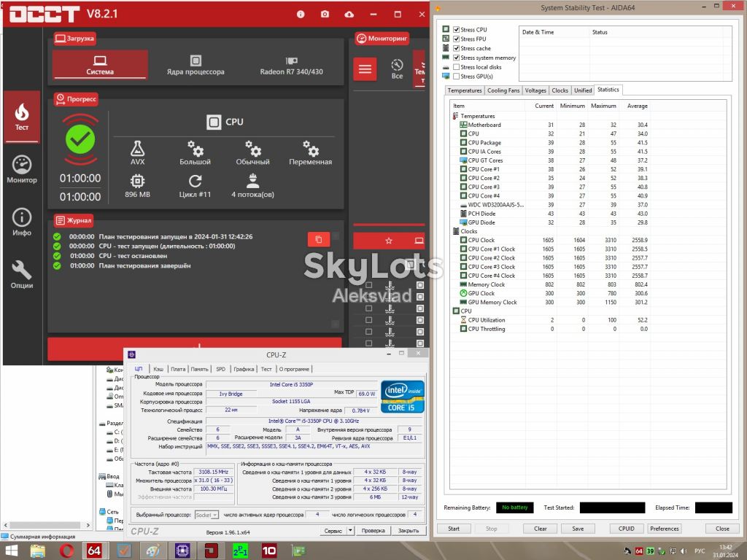Select the Ядра процессора load tab in OCCT
The image size is (747, 560).
pos(196,65)
